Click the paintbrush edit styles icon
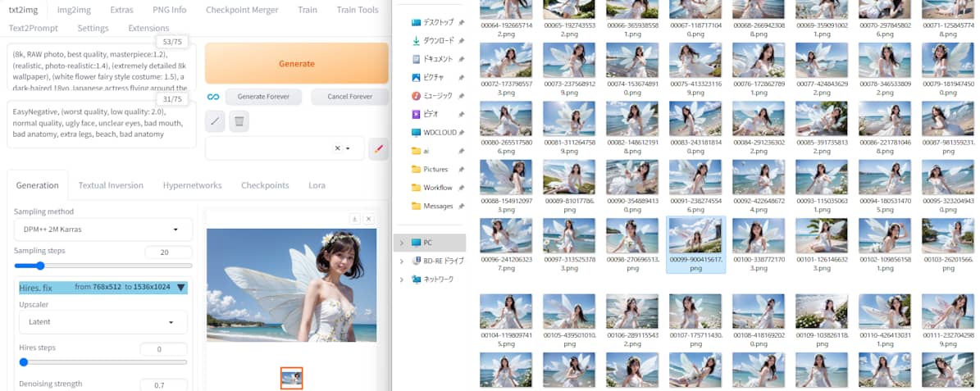 (378, 148)
